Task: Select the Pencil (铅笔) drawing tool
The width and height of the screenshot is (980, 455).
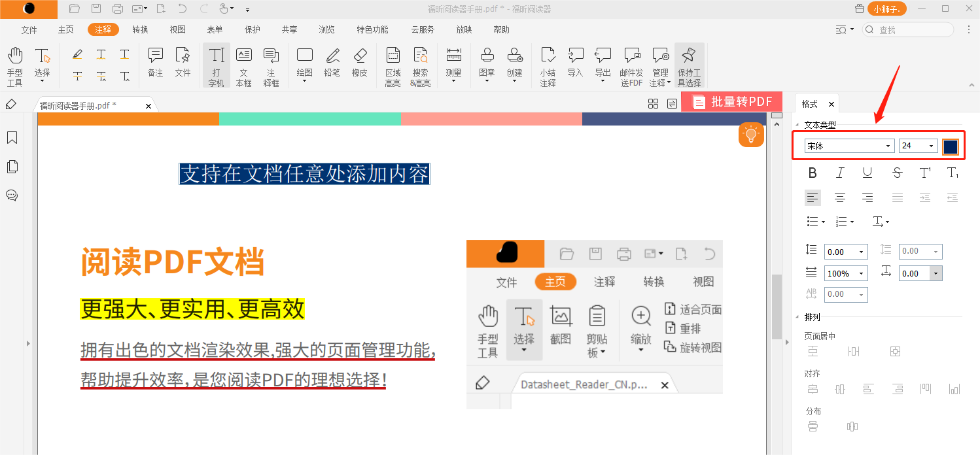Action: click(332, 63)
